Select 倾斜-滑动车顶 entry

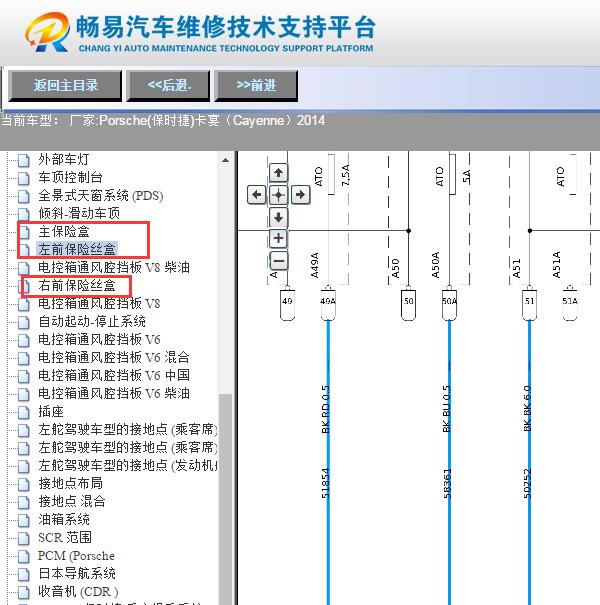pos(79,213)
